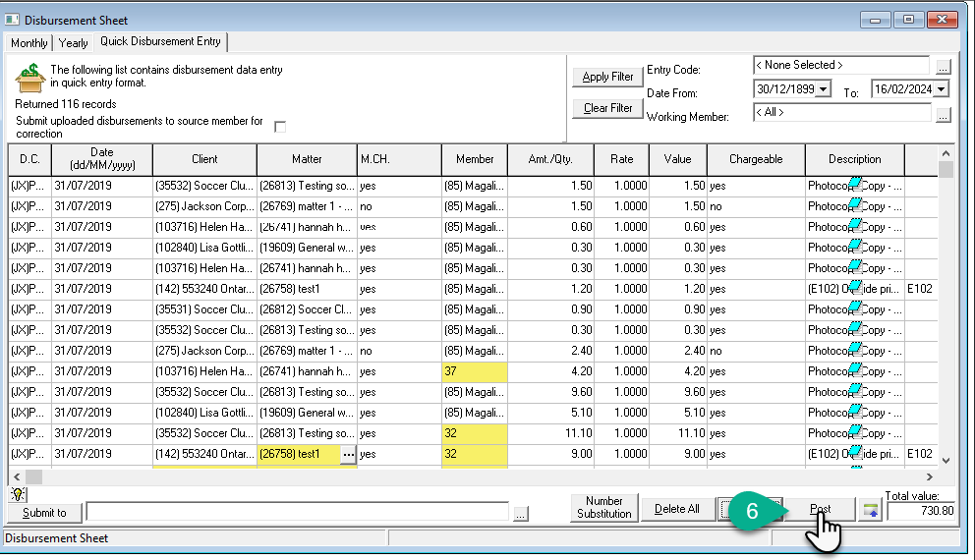This screenshot has height=560, width=975.
Task: Click the Submit to text field
Action: coord(297,512)
